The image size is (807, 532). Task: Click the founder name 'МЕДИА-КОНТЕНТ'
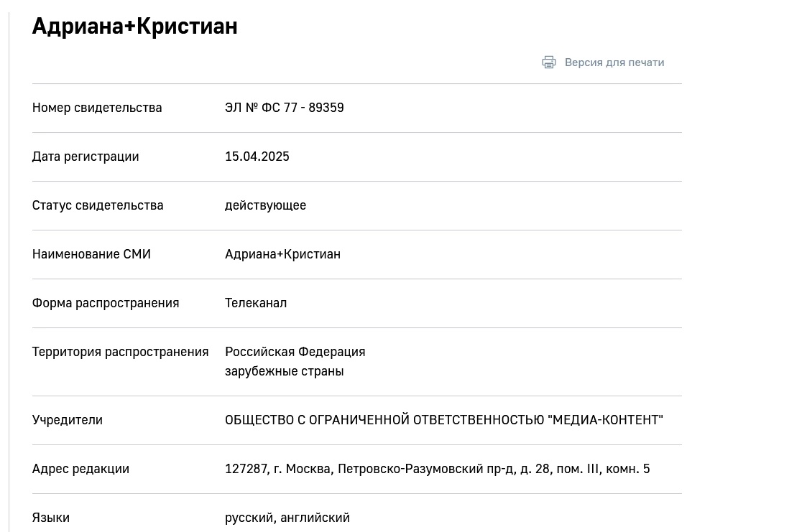(605, 420)
